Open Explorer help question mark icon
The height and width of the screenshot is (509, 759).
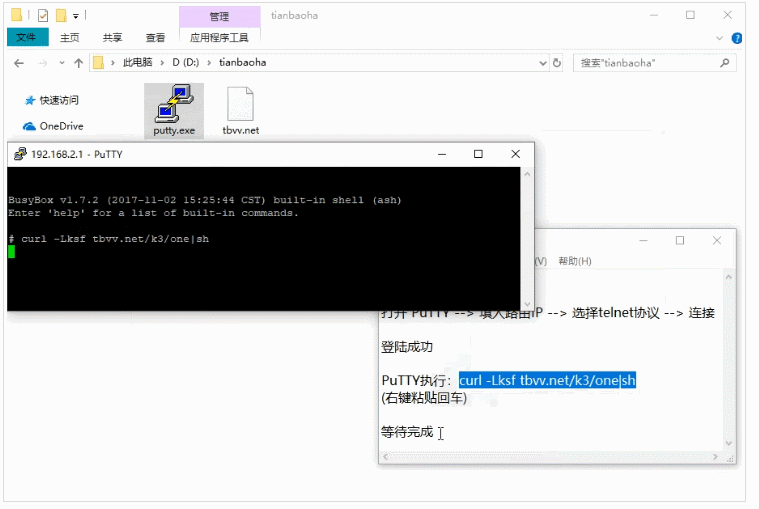736,38
